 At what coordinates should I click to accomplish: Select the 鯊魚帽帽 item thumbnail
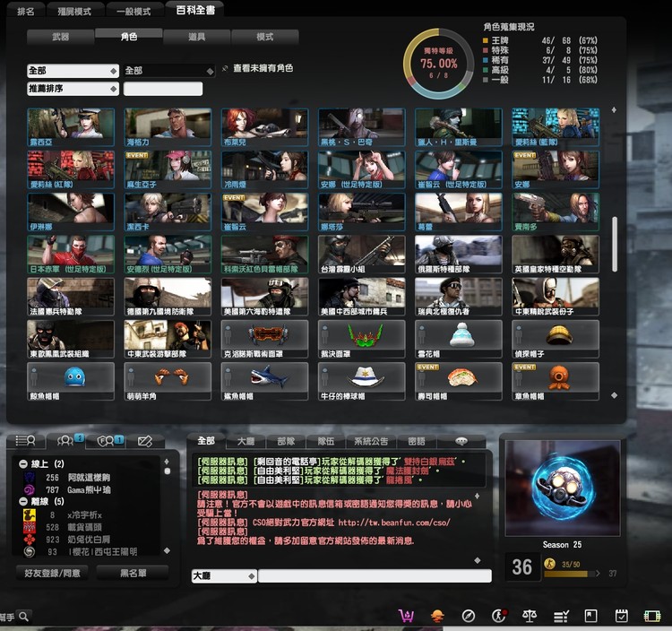(x=264, y=376)
